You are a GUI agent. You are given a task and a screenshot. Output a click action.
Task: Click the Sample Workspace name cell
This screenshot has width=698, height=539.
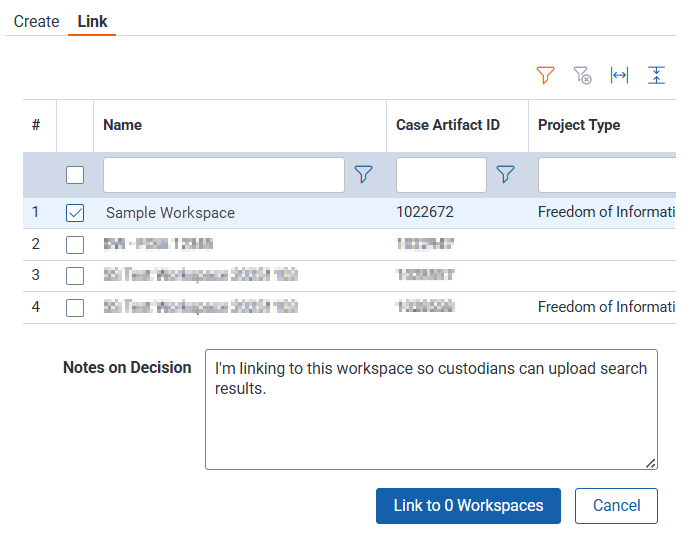click(170, 213)
